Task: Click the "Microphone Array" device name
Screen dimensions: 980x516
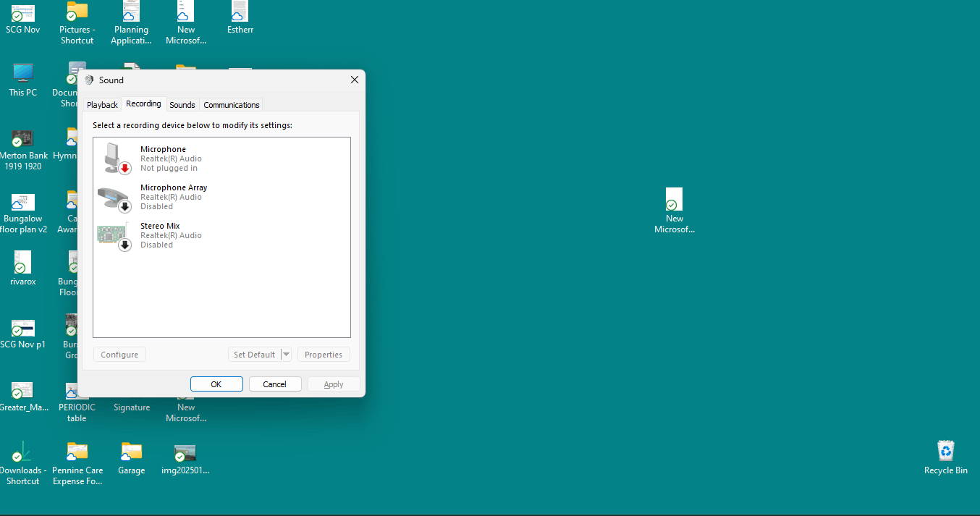Action: coord(174,187)
